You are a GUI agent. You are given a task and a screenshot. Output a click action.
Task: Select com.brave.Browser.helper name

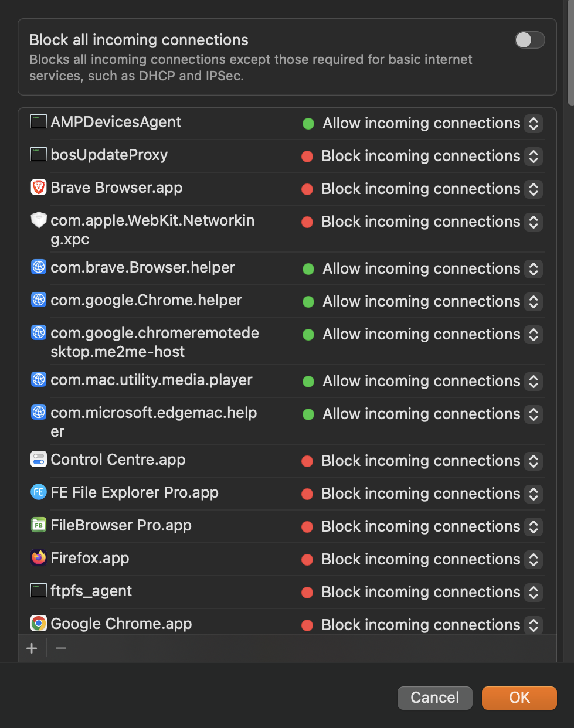click(143, 267)
